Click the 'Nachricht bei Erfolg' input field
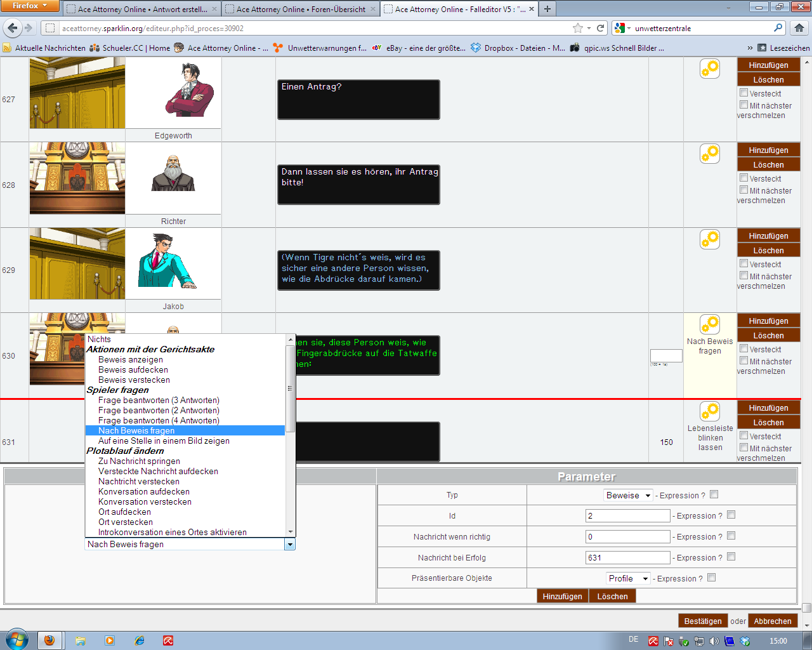The image size is (812, 650). [x=627, y=557]
